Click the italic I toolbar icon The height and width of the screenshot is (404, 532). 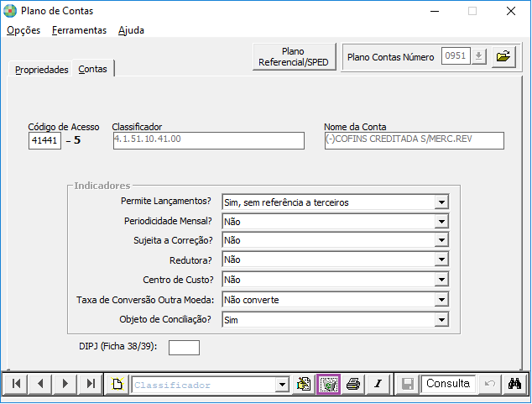(378, 385)
